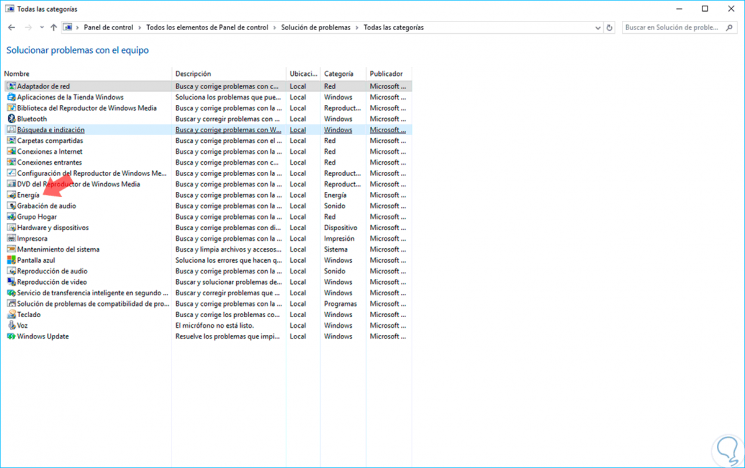Click the Pantalla azul icon
The height and width of the screenshot is (468, 745).
tap(11, 260)
